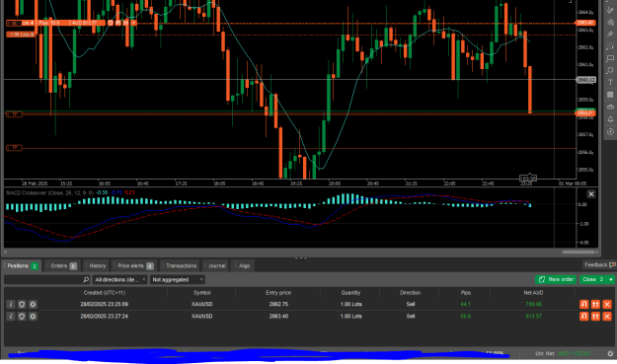
Task: Click the on-chart position reverse icon
Action: point(118,23)
